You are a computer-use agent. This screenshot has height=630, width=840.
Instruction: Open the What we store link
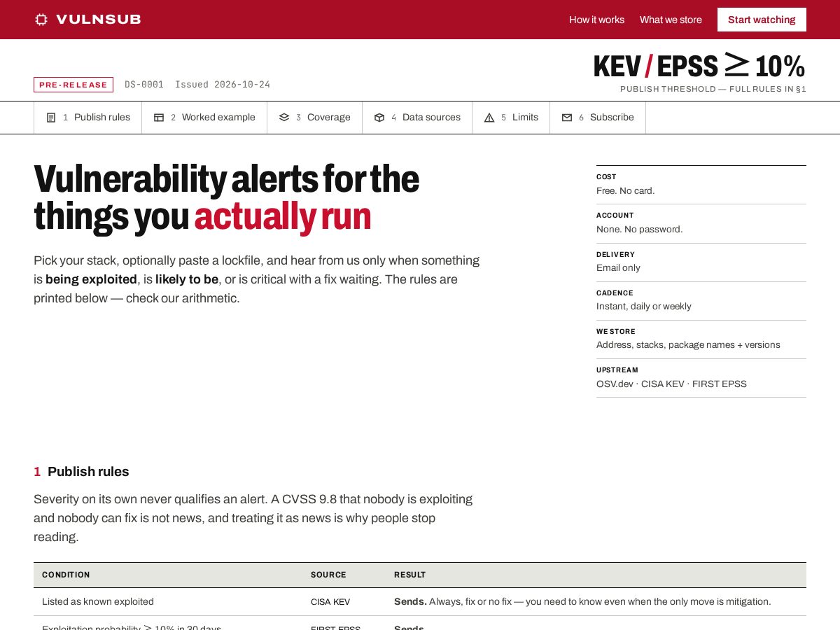click(x=671, y=20)
